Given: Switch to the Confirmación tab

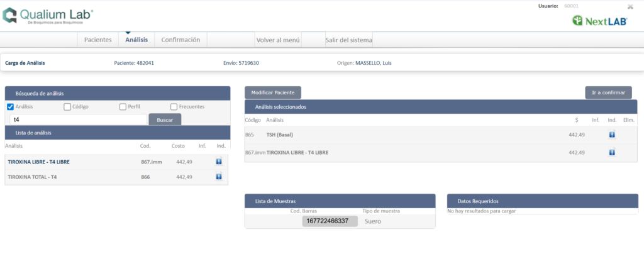Looking at the screenshot, I should pos(180,40).
